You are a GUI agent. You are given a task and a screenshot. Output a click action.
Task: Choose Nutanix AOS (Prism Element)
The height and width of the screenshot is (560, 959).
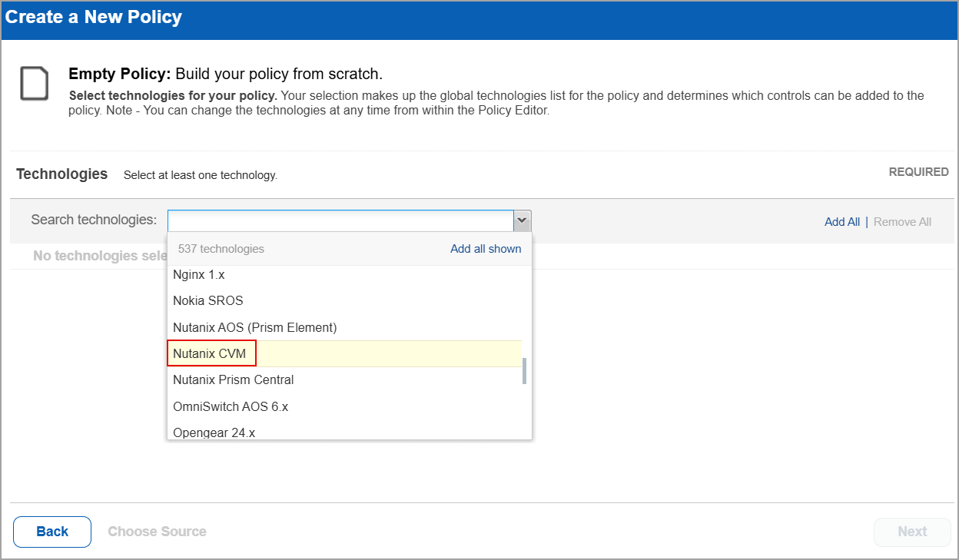click(x=344, y=327)
